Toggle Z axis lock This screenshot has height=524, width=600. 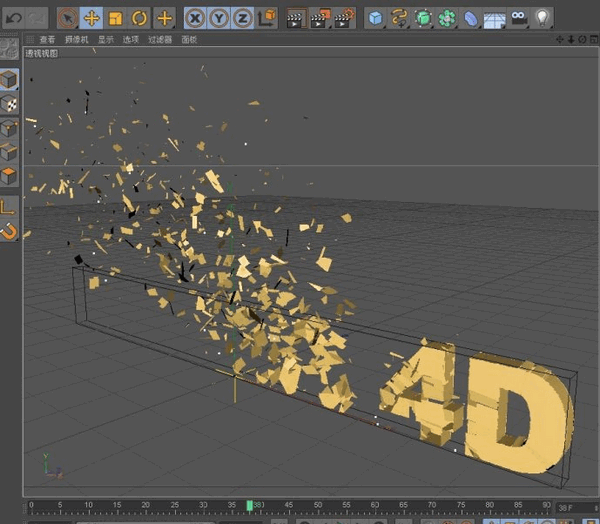click(243, 17)
